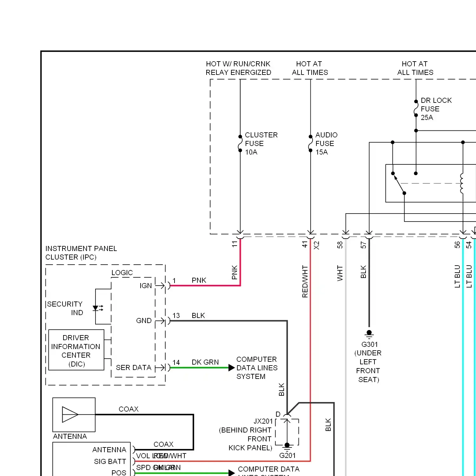Viewport: 476px width, 476px height.
Task: Click 'HOT AT ALL TIMES' above the DR LOCK fuse
Action: 415,68
